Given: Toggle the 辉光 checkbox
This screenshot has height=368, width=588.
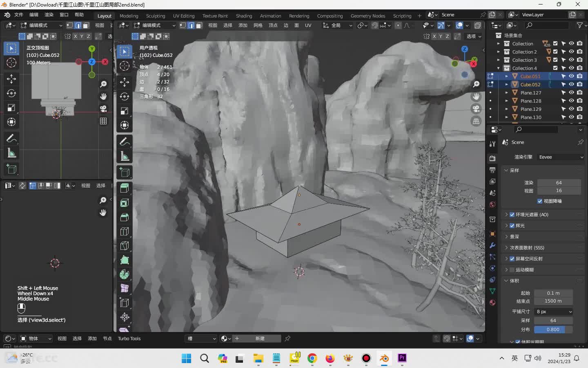Looking at the screenshot, I should [x=512, y=226].
